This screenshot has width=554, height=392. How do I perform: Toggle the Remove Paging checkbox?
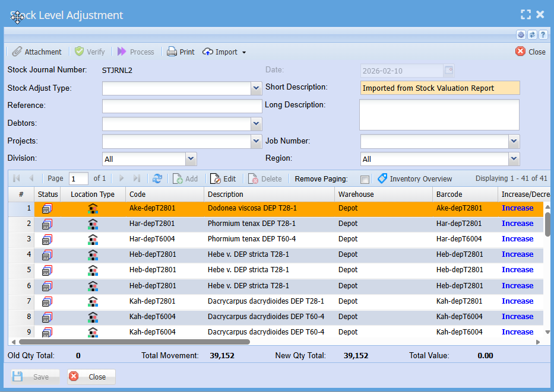click(x=365, y=179)
